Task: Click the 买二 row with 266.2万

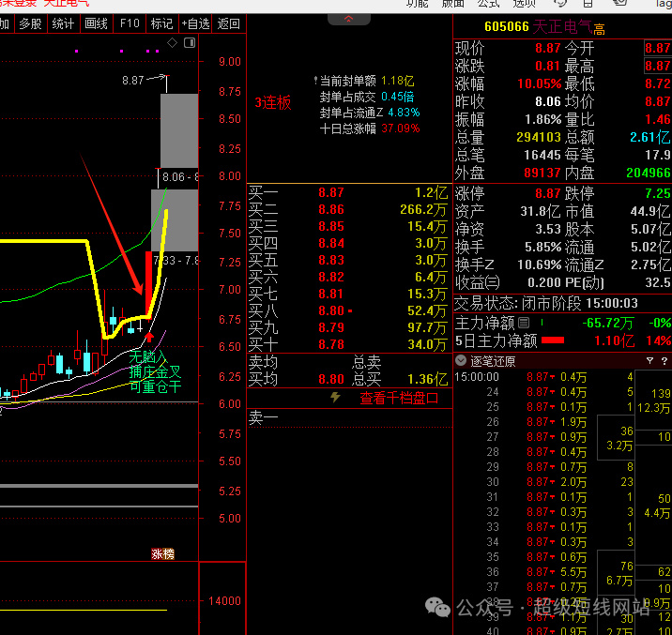Action: (349, 209)
